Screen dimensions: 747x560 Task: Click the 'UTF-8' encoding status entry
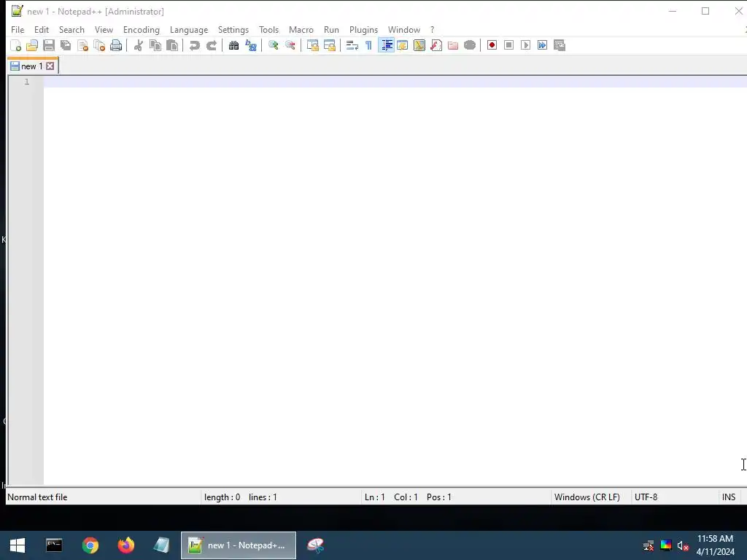coord(646,497)
